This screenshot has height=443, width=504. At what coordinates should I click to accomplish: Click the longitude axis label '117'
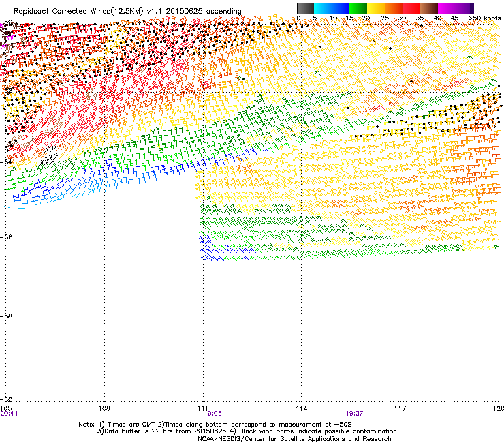coord(400,408)
